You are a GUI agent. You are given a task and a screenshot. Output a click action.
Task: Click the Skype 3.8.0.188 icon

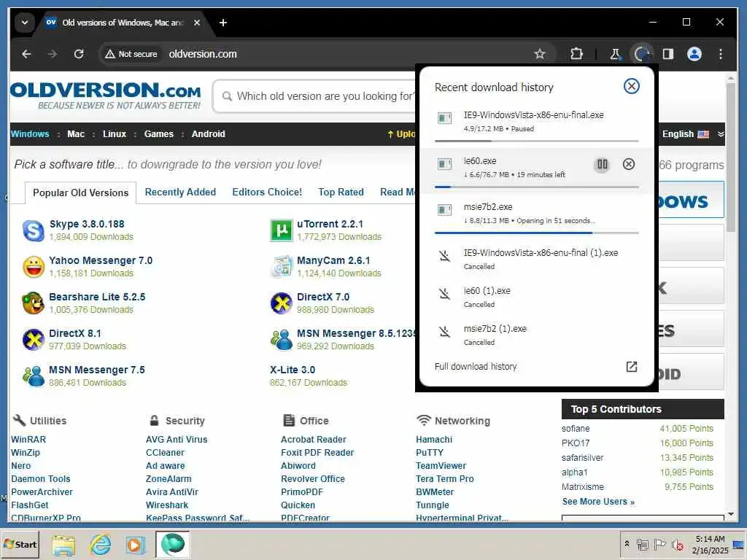[x=34, y=230]
